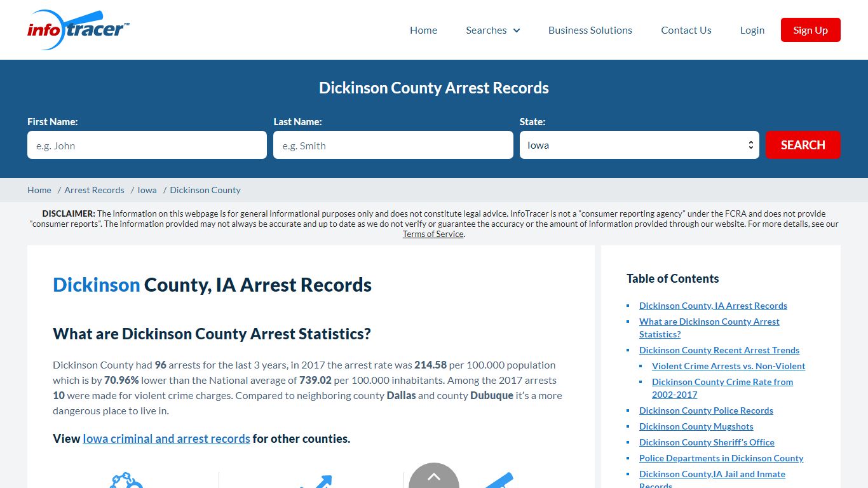868x488 pixels.
Task: Open the Home navigation link
Action: click(x=423, y=30)
